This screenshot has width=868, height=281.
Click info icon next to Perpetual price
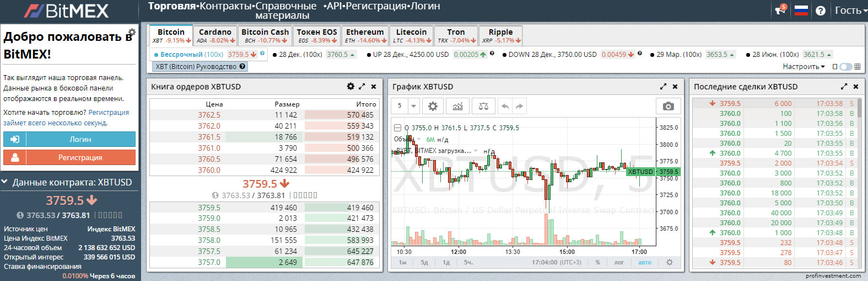[263, 54]
